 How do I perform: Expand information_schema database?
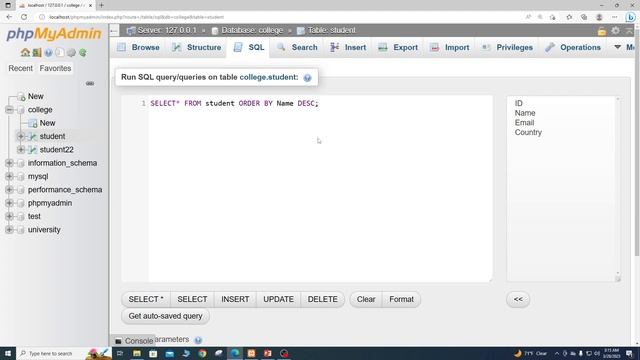tap(9, 163)
